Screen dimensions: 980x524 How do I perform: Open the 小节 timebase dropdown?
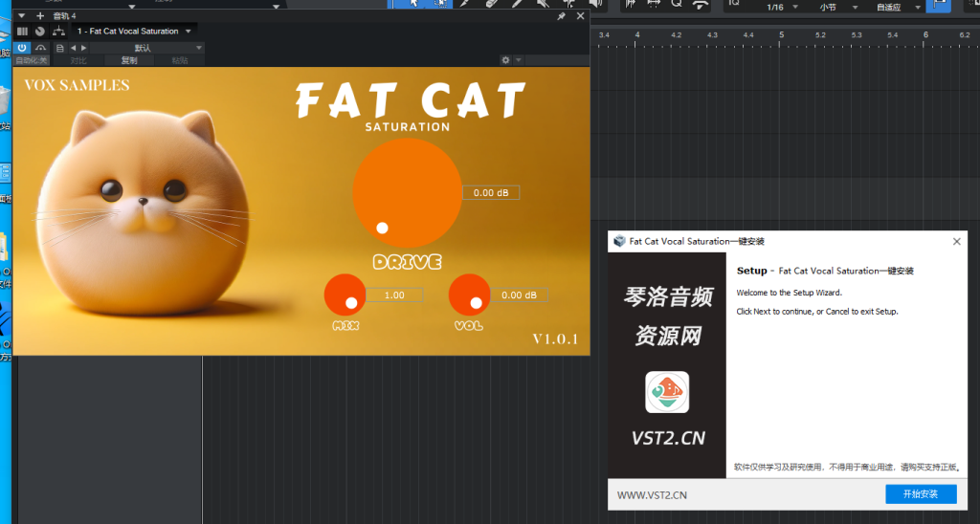[x=838, y=7]
